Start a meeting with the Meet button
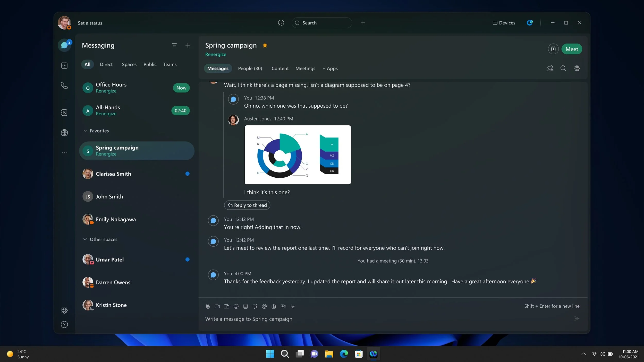The width and height of the screenshot is (644, 362). pos(572,49)
